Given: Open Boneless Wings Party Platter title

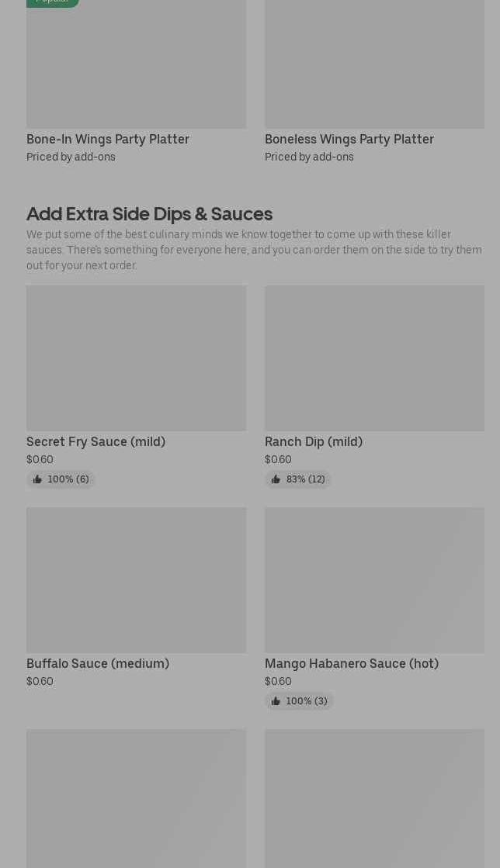Looking at the screenshot, I should (x=349, y=139).
